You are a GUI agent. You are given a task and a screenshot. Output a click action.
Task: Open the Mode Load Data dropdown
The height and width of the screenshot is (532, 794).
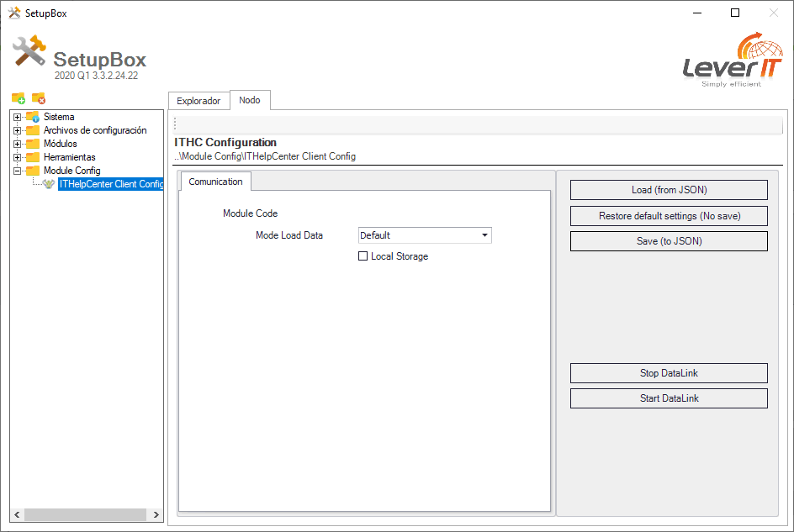point(484,235)
